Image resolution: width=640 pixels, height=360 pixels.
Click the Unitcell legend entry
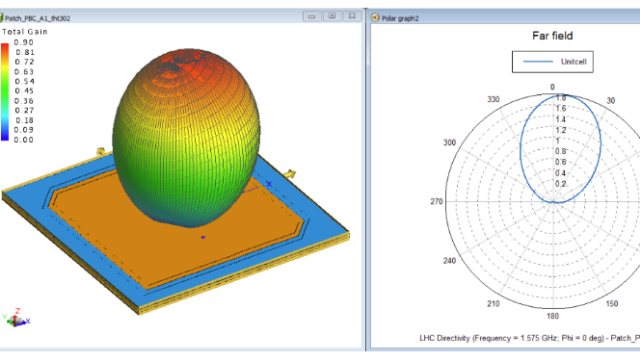[x=553, y=62]
